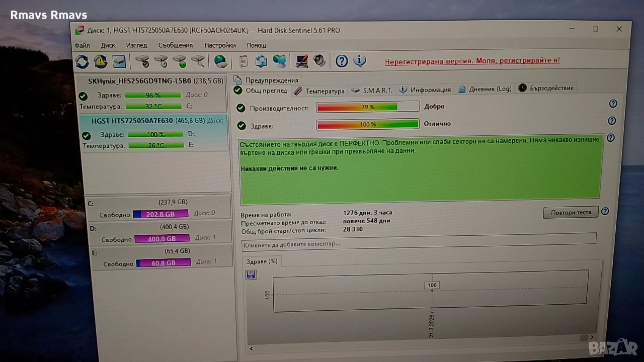Click help icon beside the performance row
644x362 pixels.
(x=613, y=104)
